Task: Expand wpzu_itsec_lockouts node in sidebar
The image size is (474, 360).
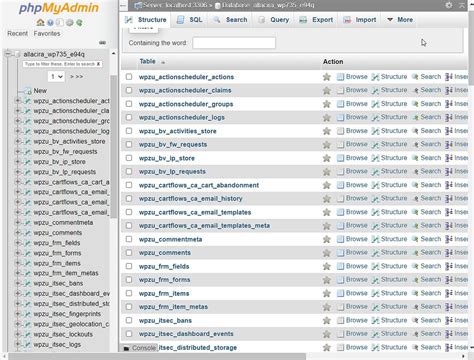Action: [x=18, y=334]
